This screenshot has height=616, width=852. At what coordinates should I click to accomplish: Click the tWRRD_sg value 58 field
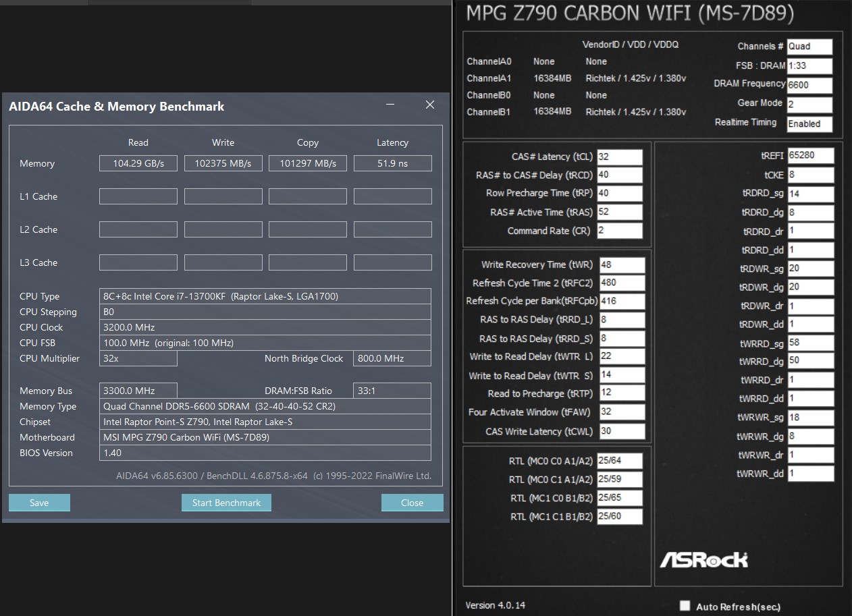click(x=811, y=343)
